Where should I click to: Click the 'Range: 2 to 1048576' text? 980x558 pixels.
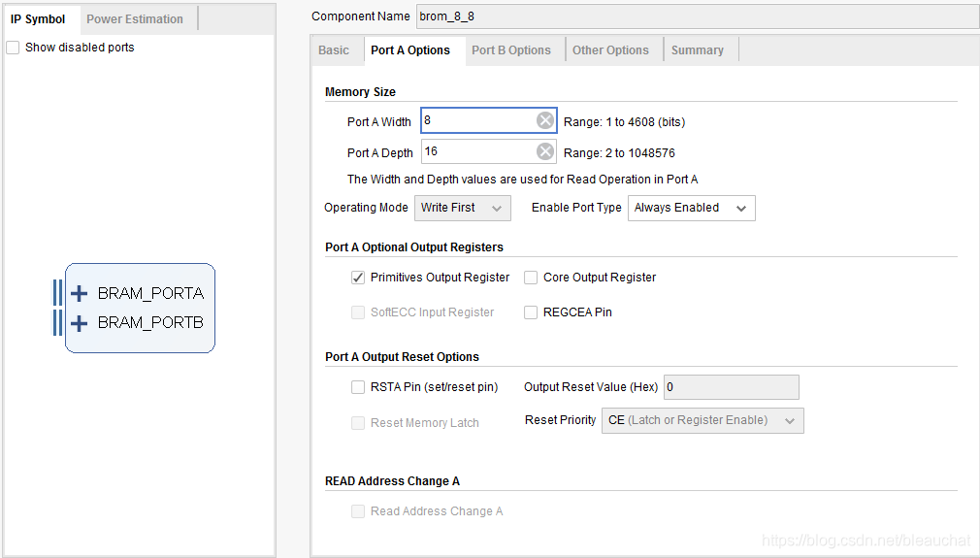619,153
